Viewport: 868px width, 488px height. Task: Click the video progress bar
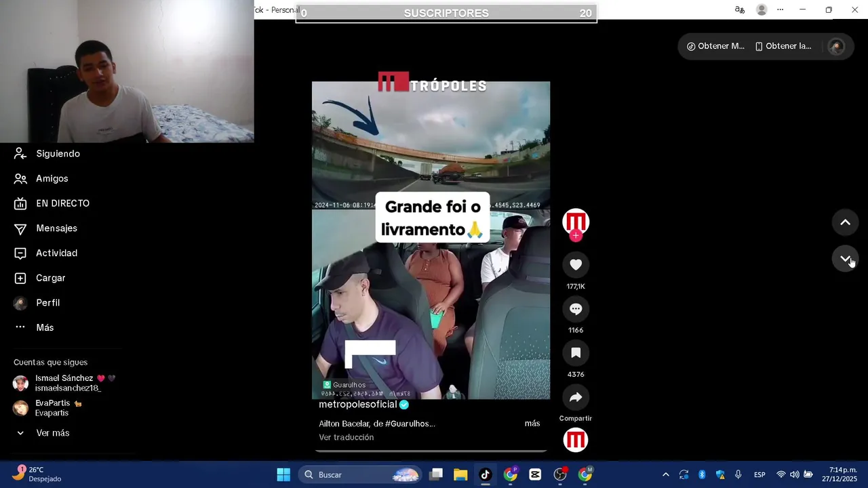point(431,450)
